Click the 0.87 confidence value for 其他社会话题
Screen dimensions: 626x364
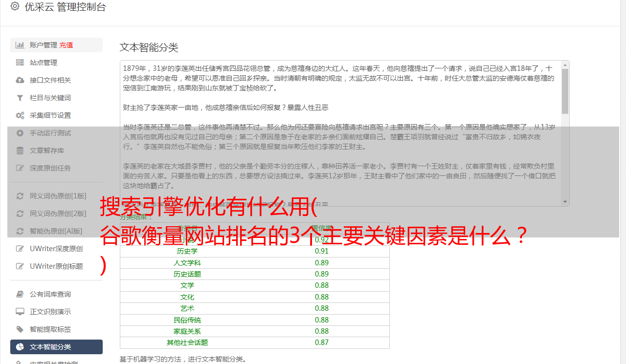tap(322, 343)
